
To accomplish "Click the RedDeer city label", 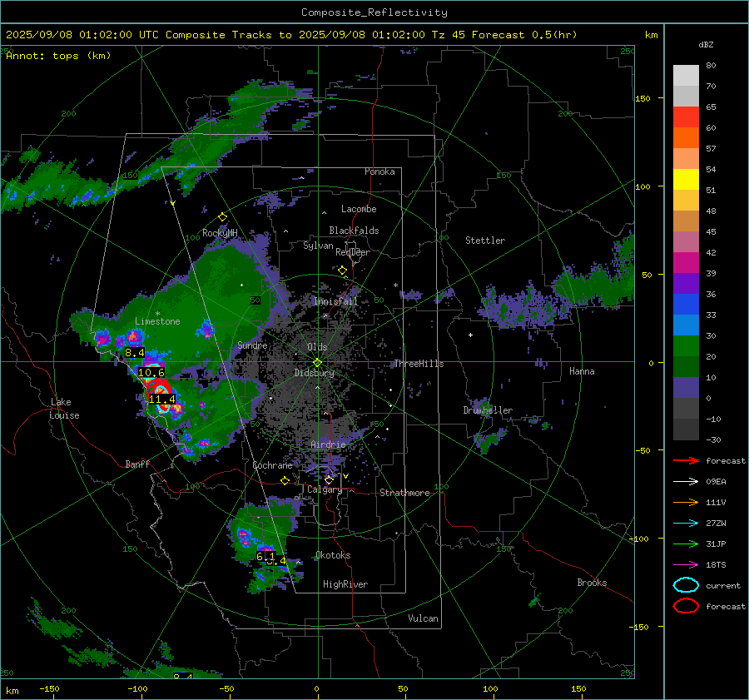I will click(353, 252).
